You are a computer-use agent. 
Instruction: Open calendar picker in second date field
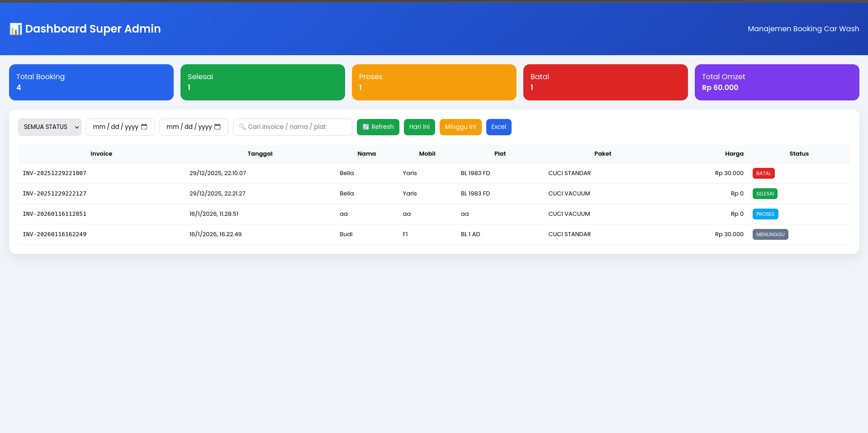(x=218, y=127)
